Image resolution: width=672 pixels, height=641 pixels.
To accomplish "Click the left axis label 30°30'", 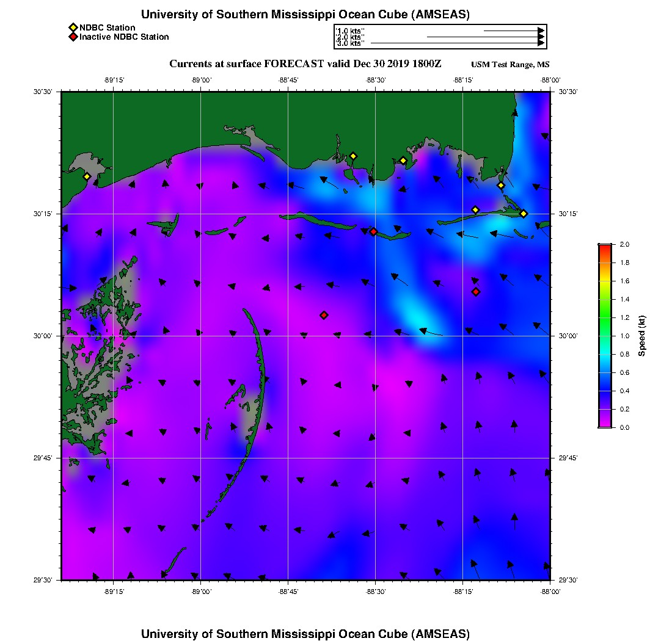I will click(x=43, y=92).
